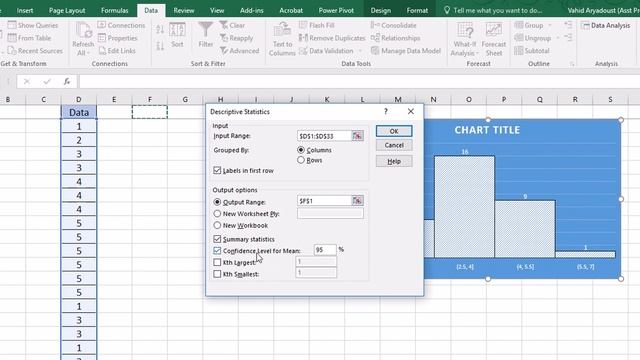Click the Chart Title text
The width and height of the screenshot is (640, 360).
[487, 130]
